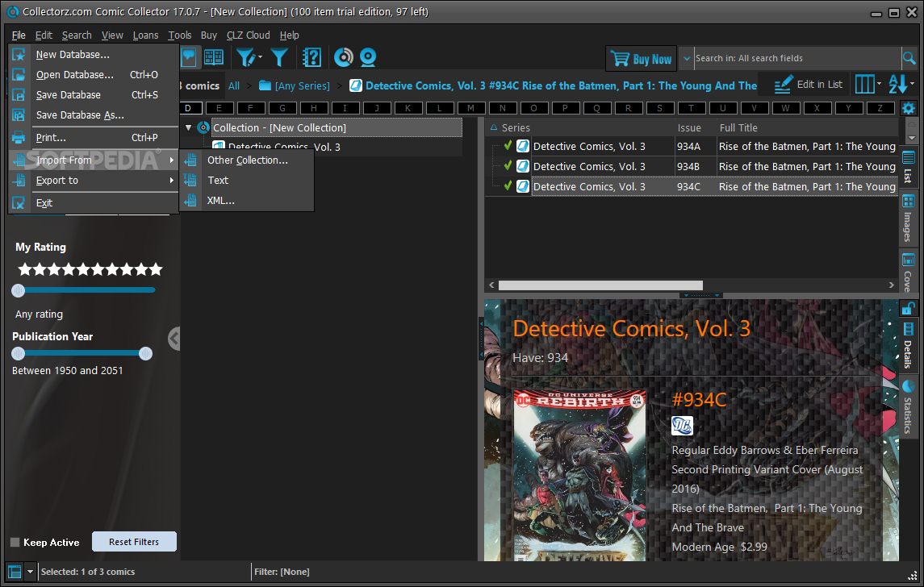Viewport: 924px width, 587px height.
Task: Open the Search menu
Action: coord(77,35)
